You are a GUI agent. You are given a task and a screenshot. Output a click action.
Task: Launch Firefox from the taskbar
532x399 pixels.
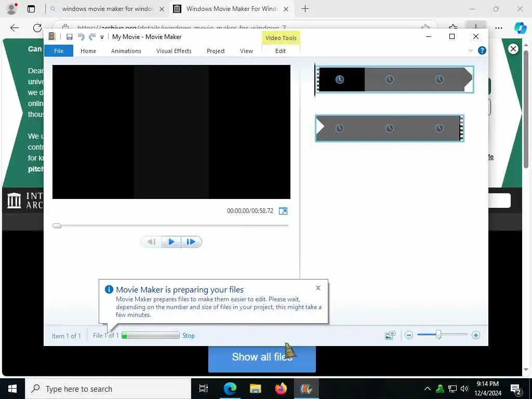[x=281, y=389]
